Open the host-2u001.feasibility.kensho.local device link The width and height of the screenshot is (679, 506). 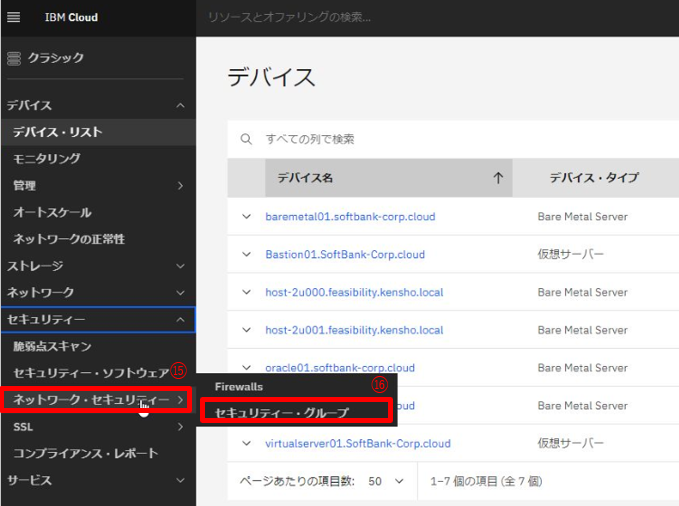pyautogui.click(x=354, y=329)
